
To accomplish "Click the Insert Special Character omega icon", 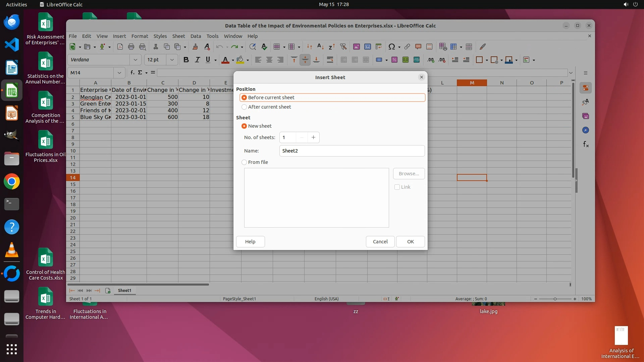I will [x=391, y=47].
